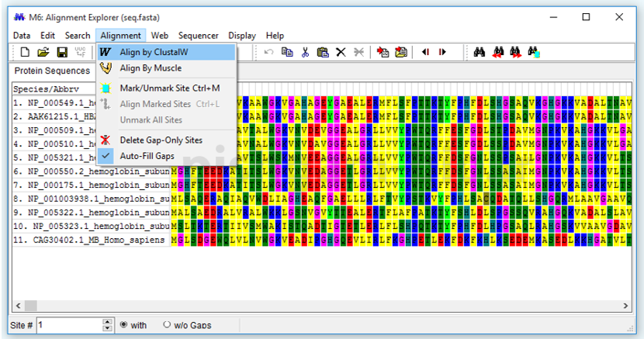644x339 pixels.
Task: Click the Site # input field
Action: [x=74, y=325]
